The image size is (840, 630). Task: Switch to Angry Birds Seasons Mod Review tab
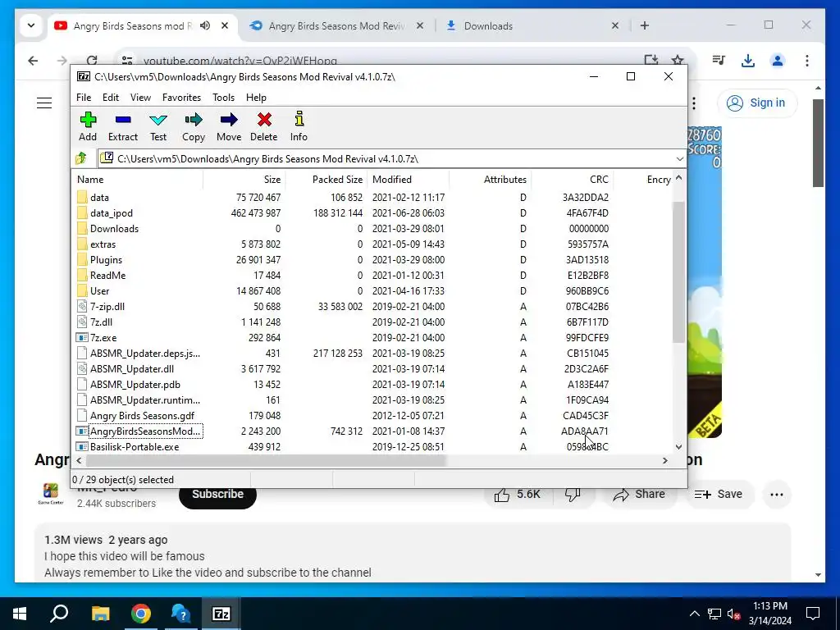[336, 25]
